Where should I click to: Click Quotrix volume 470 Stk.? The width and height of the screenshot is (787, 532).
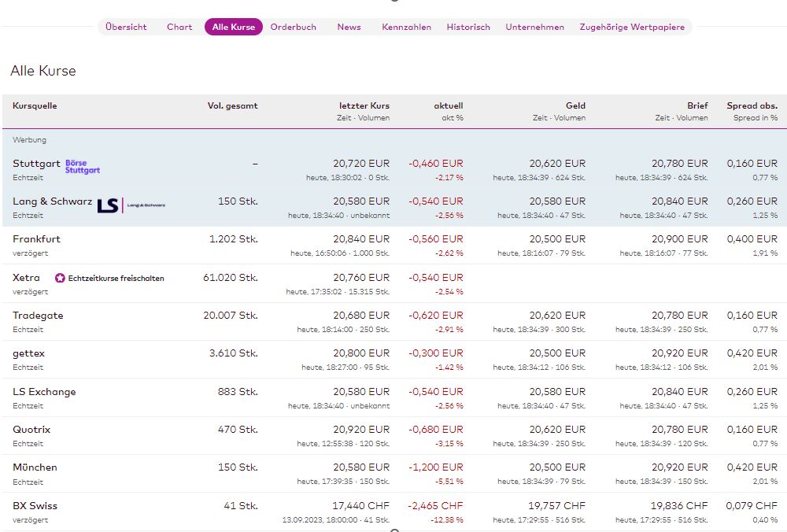tap(238, 430)
